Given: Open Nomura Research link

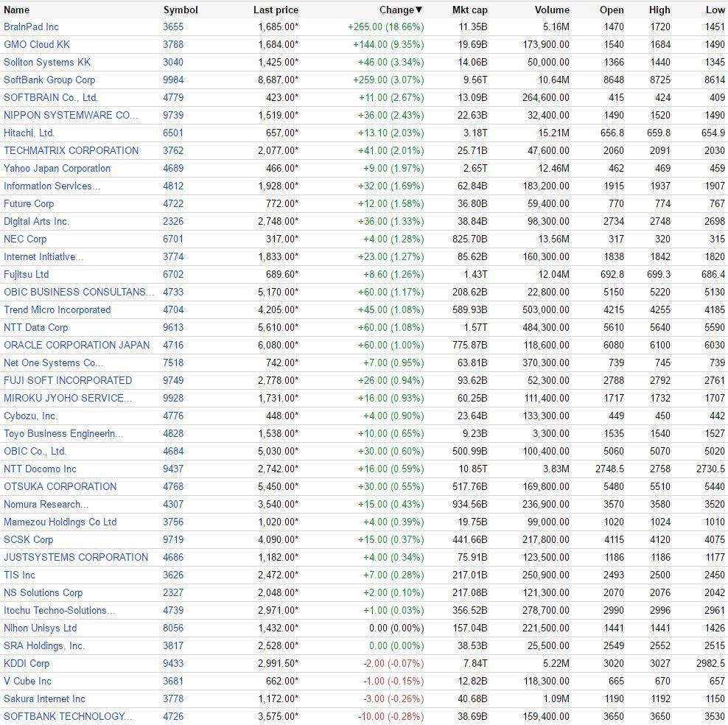Looking at the screenshot, I should click(x=46, y=504).
